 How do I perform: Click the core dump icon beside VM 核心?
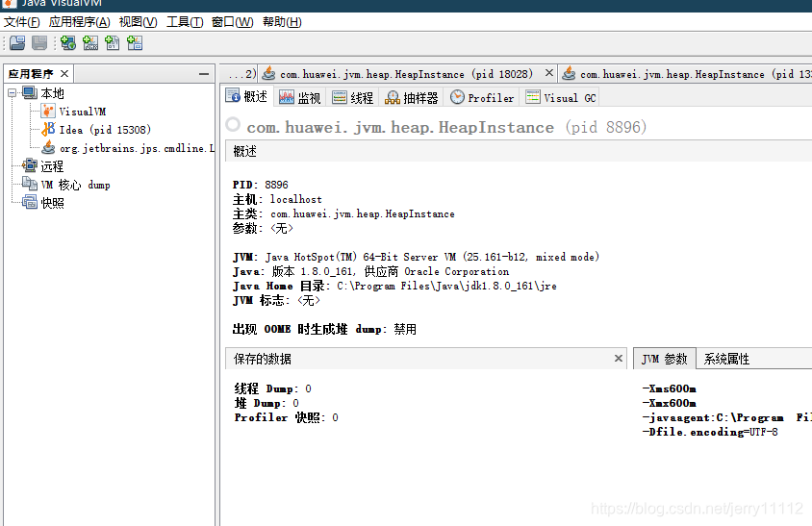[x=30, y=184]
